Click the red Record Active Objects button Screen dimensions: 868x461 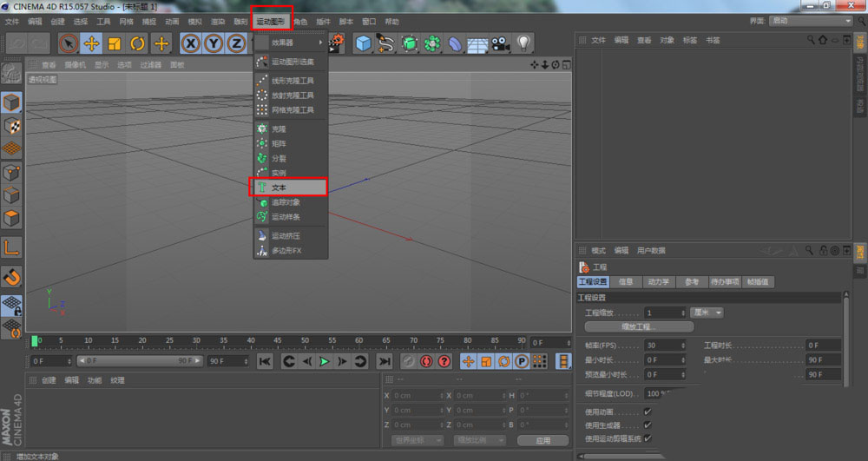tap(408, 361)
